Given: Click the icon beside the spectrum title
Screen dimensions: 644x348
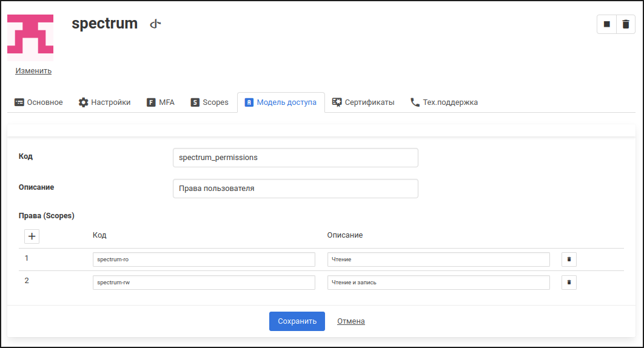Looking at the screenshot, I should [x=156, y=24].
